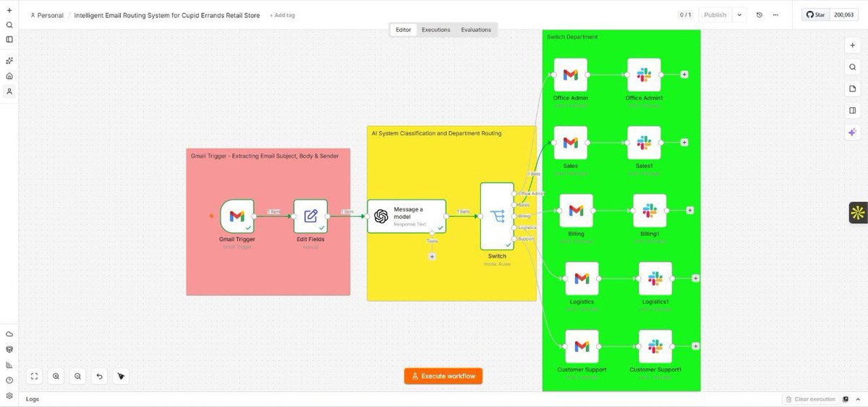This screenshot has height=407, width=868.
Task: Toggle the left sidebar panel icon
Action: (x=9, y=39)
